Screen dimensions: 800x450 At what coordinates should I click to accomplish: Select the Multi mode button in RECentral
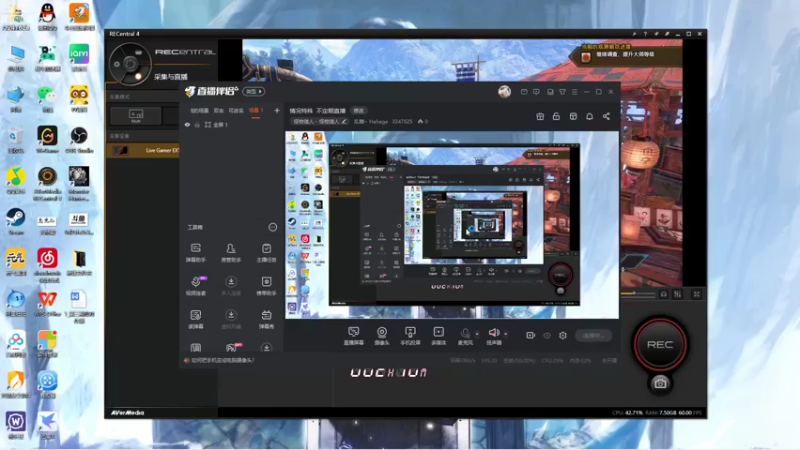pos(136,116)
